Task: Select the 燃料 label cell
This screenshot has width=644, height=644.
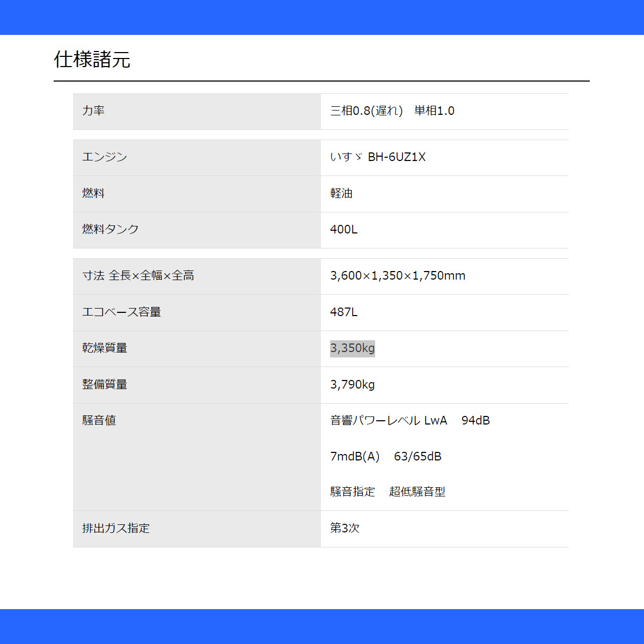Action: [x=197, y=194]
